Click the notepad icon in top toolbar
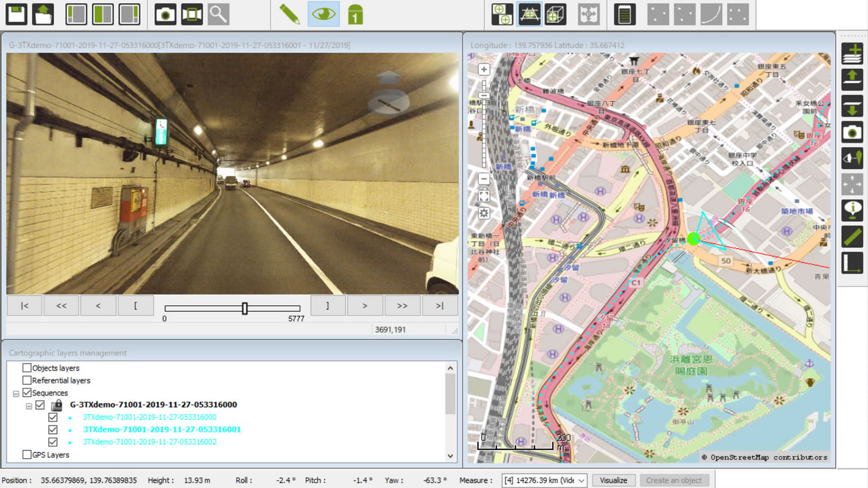This screenshot has height=488, width=868. [x=624, y=14]
